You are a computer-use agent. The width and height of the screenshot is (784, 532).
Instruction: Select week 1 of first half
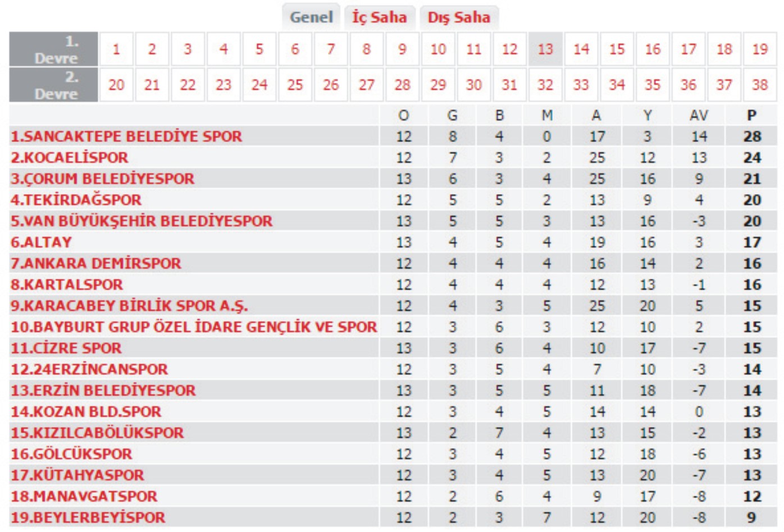116,49
